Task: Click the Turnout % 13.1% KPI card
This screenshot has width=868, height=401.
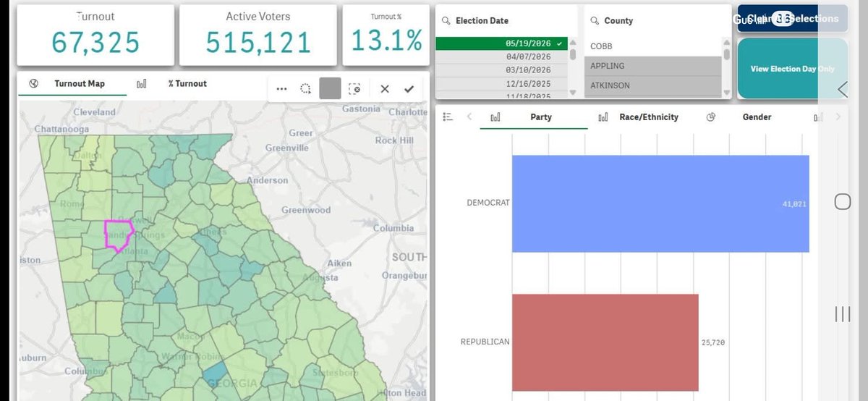Action: tap(386, 35)
